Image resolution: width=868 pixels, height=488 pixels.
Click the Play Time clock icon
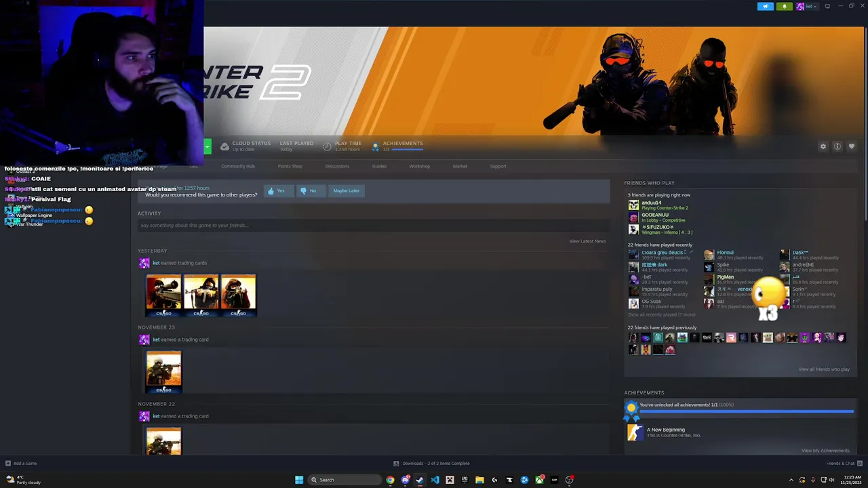(327, 146)
